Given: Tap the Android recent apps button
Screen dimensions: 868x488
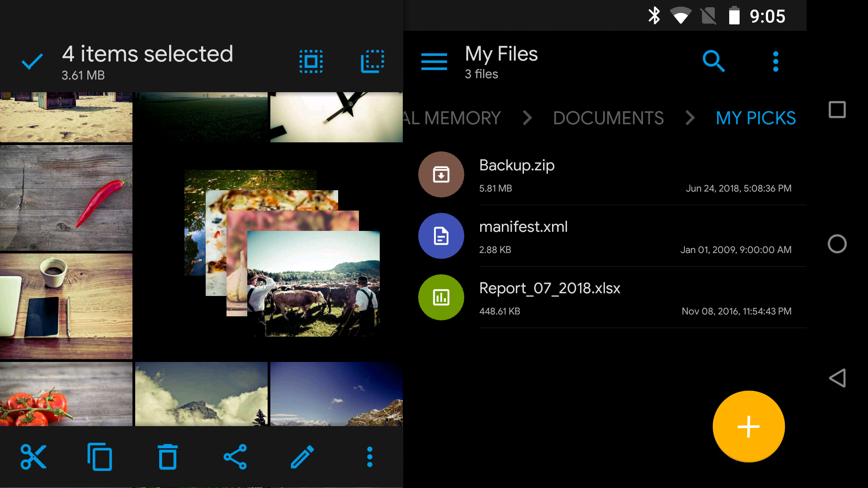Looking at the screenshot, I should [x=837, y=109].
